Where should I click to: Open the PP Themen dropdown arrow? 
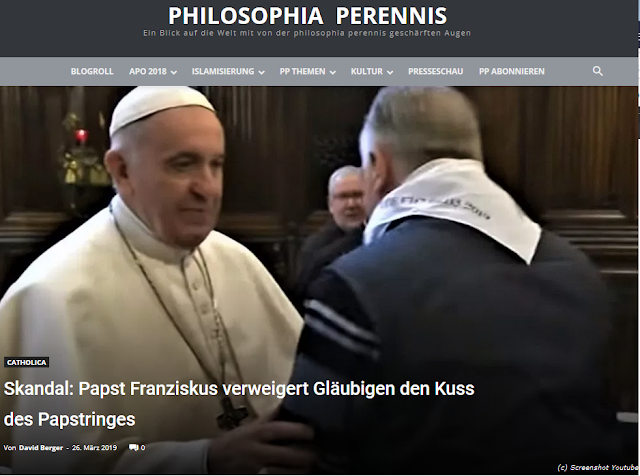point(333,72)
